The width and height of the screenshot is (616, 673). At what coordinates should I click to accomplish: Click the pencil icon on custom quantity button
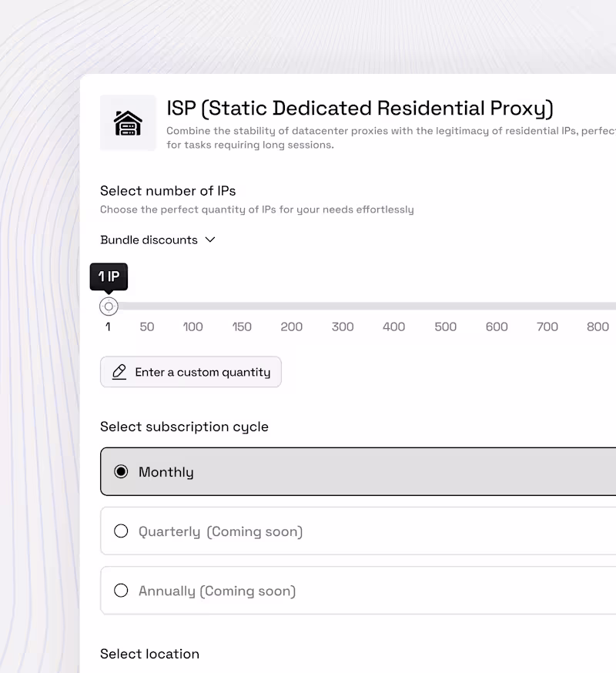coord(119,372)
